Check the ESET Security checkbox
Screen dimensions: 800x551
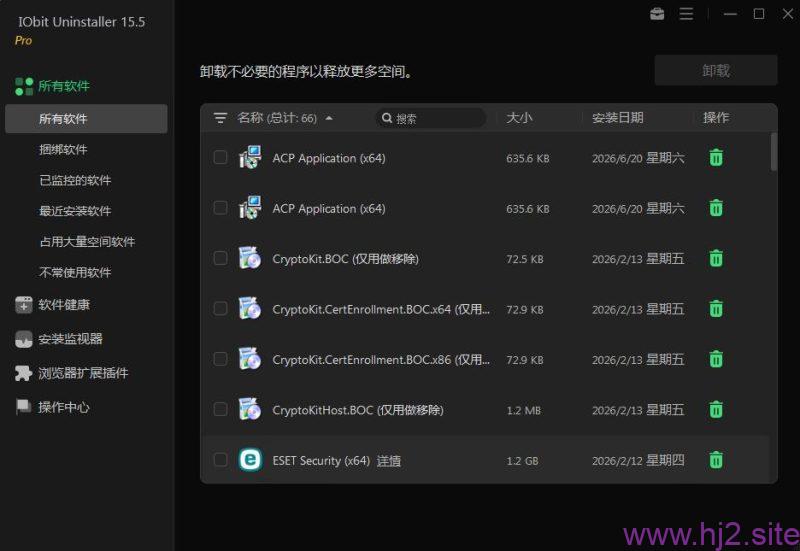click(x=220, y=460)
